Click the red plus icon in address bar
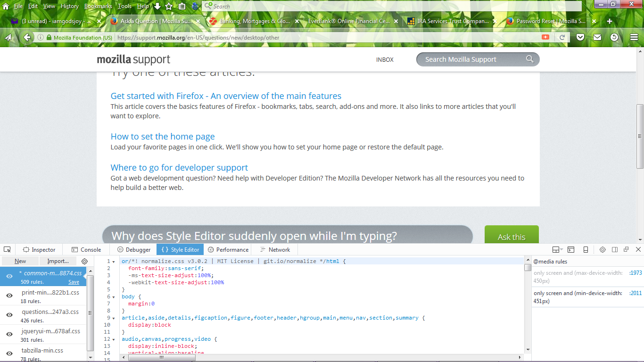Viewport: 644px width, 362px height. [545, 37]
